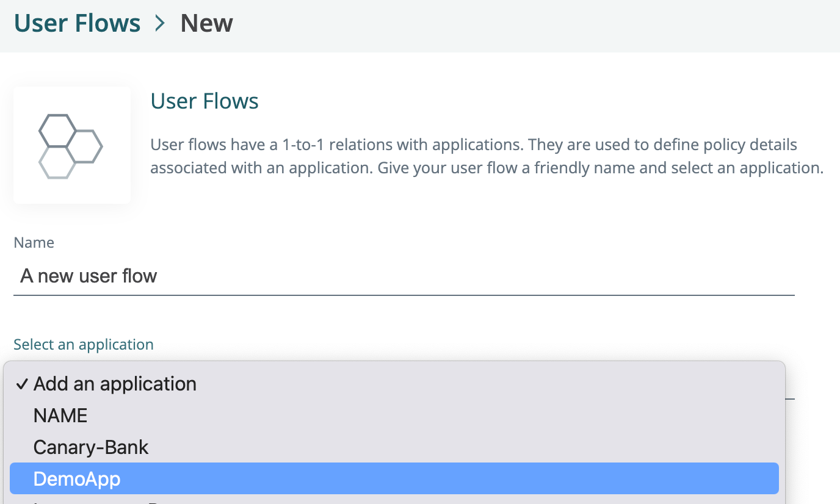Open the User Flows breadcrumb link
The image size is (840, 504).
point(77,24)
